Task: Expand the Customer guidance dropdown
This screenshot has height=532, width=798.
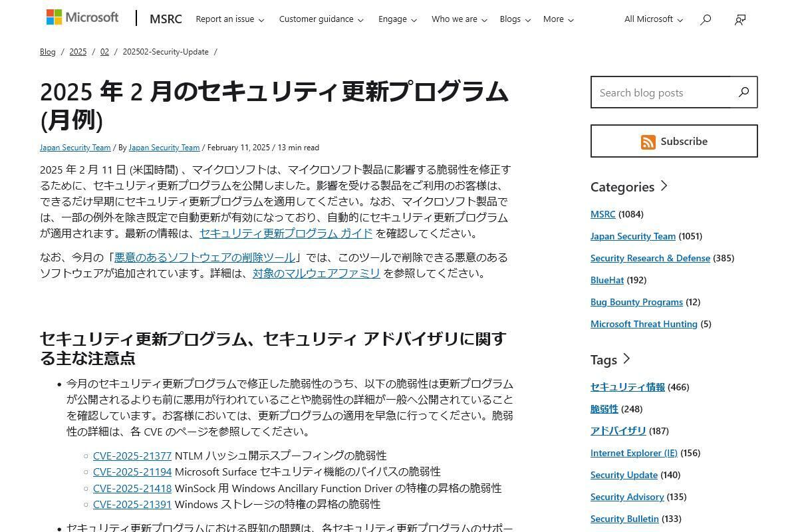Action: (321, 19)
